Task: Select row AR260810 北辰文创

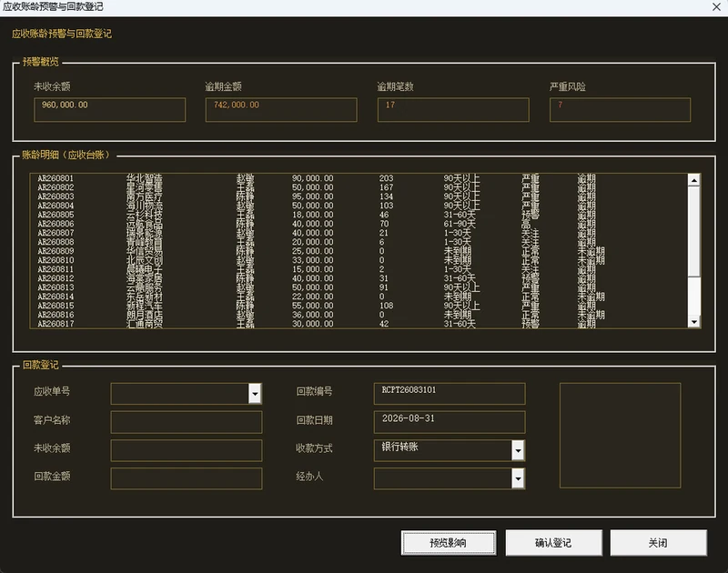Action: (x=359, y=260)
